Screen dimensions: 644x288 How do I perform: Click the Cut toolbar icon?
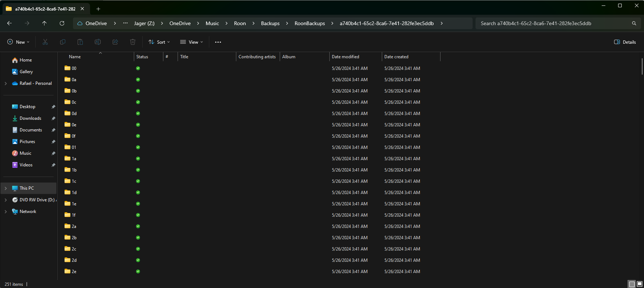[x=45, y=42]
